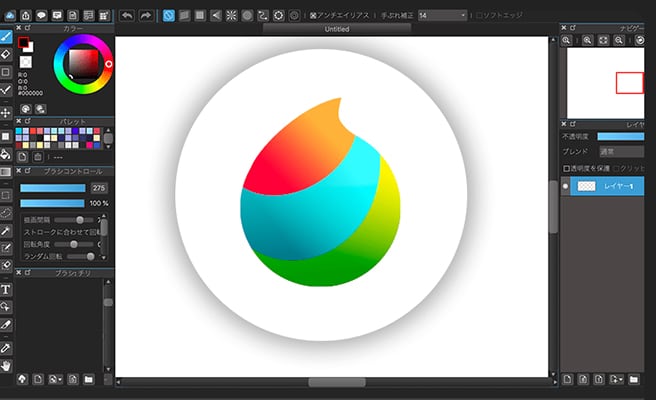This screenshot has width=656, height=400.
Task: Click cloud upload icon in brush panel
Action: pyautogui.click(x=22, y=379)
